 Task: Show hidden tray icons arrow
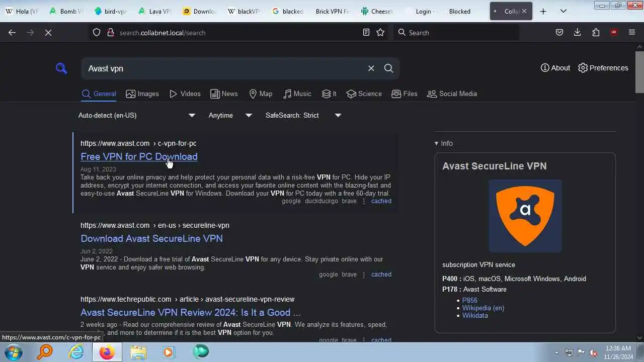click(556, 352)
